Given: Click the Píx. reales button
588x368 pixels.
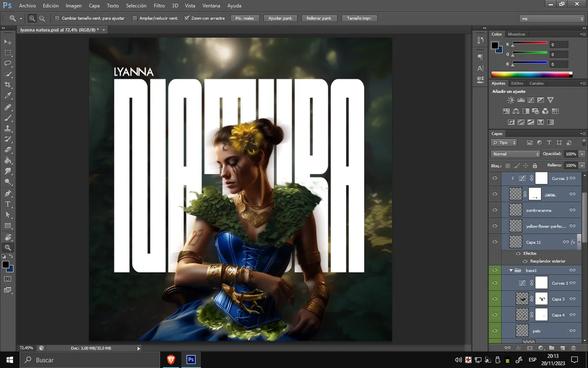Looking at the screenshot, I should point(245,18).
